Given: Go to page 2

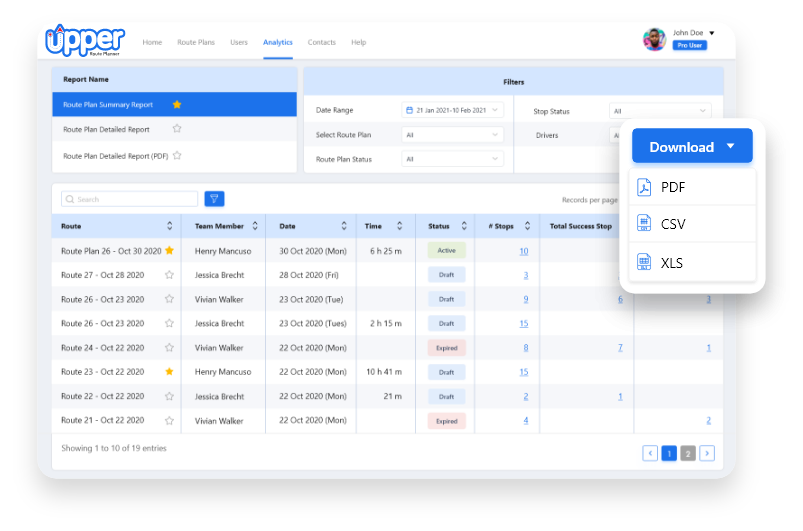Looking at the screenshot, I should coord(688,453).
